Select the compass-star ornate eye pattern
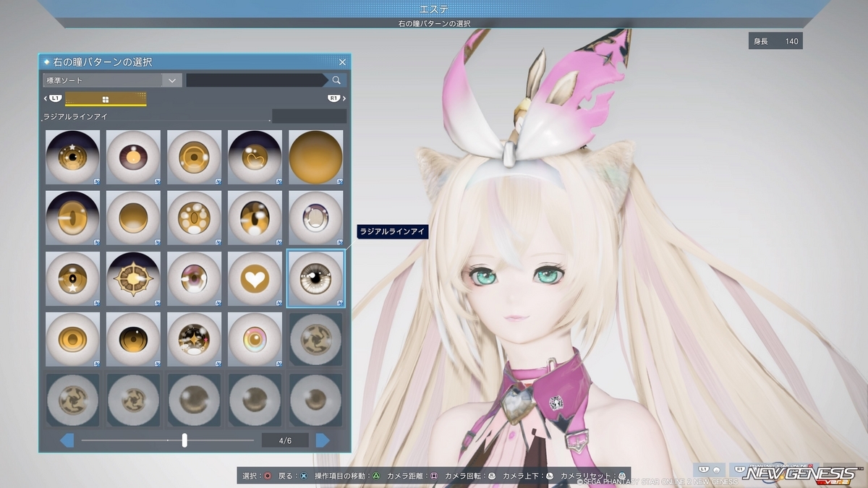Viewport: 868px width, 488px height. [x=134, y=278]
